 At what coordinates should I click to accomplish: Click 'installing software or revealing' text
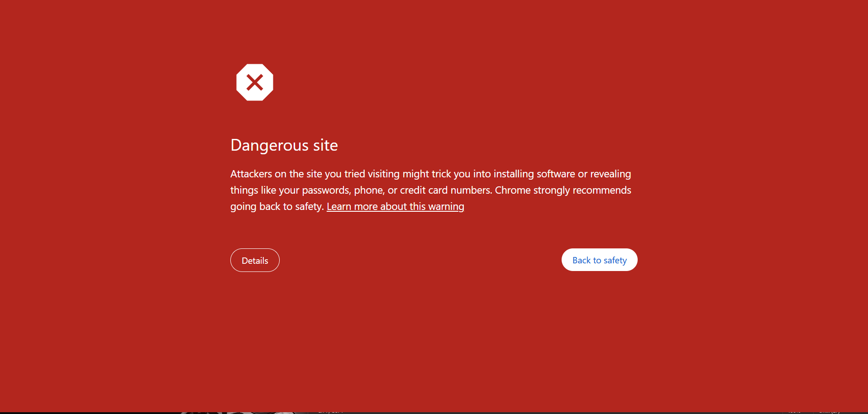click(x=562, y=174)
